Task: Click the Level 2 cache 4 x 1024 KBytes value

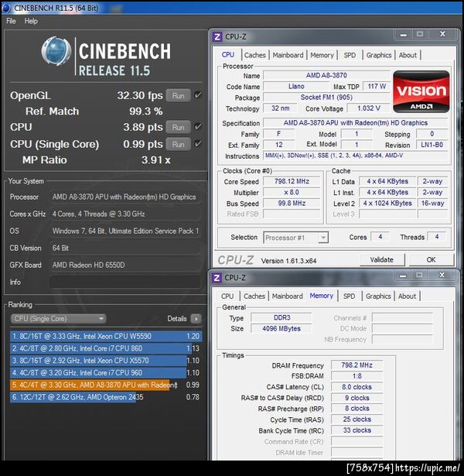Action: point(387,204)
